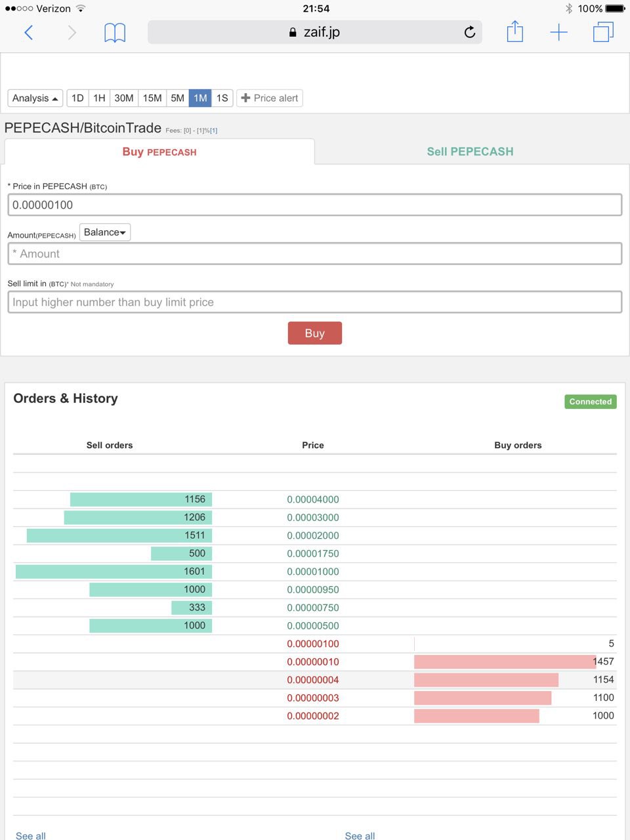
Task: Open a new tab with plus icon
Action: [558, 32]
